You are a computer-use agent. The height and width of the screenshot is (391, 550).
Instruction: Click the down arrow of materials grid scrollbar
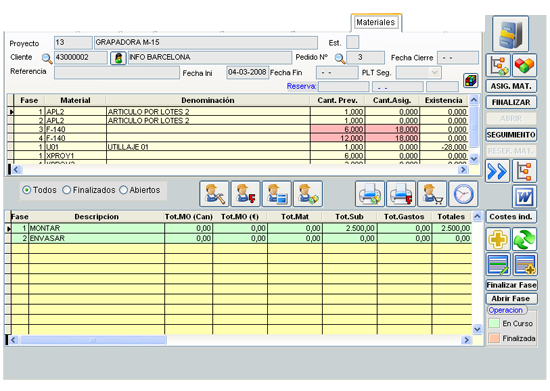coord(474,159)
